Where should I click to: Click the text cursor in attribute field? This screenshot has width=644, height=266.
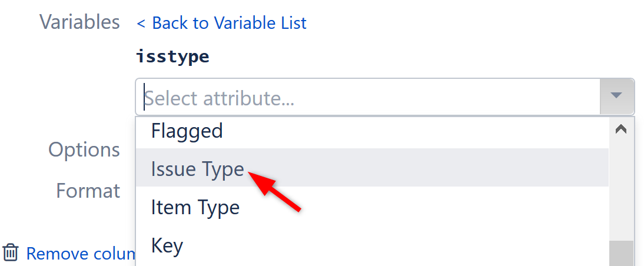[144, 97]
